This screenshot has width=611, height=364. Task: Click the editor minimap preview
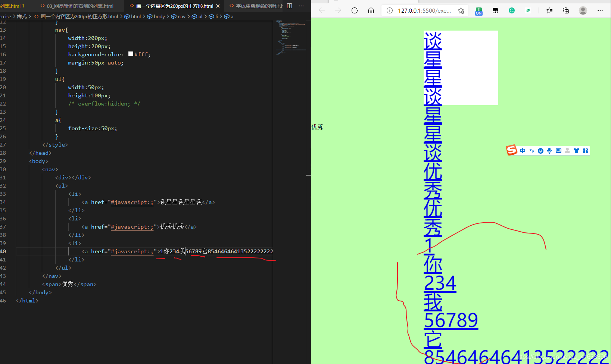(291, 37)
